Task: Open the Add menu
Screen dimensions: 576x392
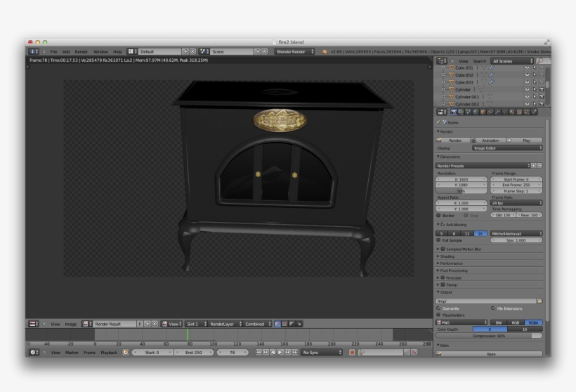Action: pos(66,52)
